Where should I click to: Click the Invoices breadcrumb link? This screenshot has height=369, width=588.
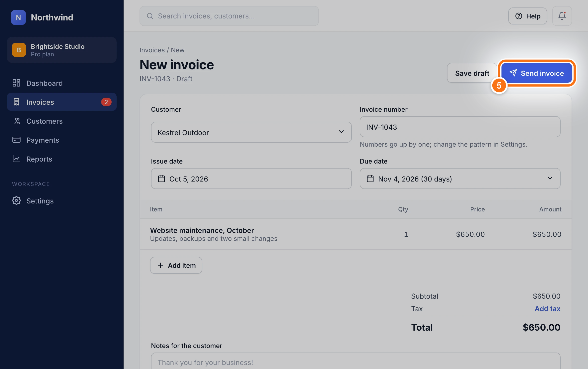pyautogui.click(x=152, y=50)
